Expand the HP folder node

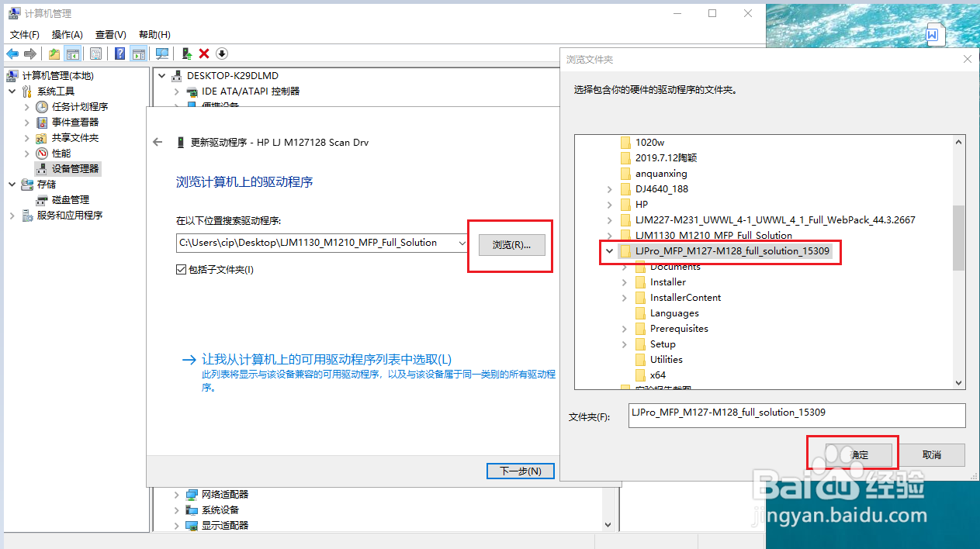coord(609,205)
